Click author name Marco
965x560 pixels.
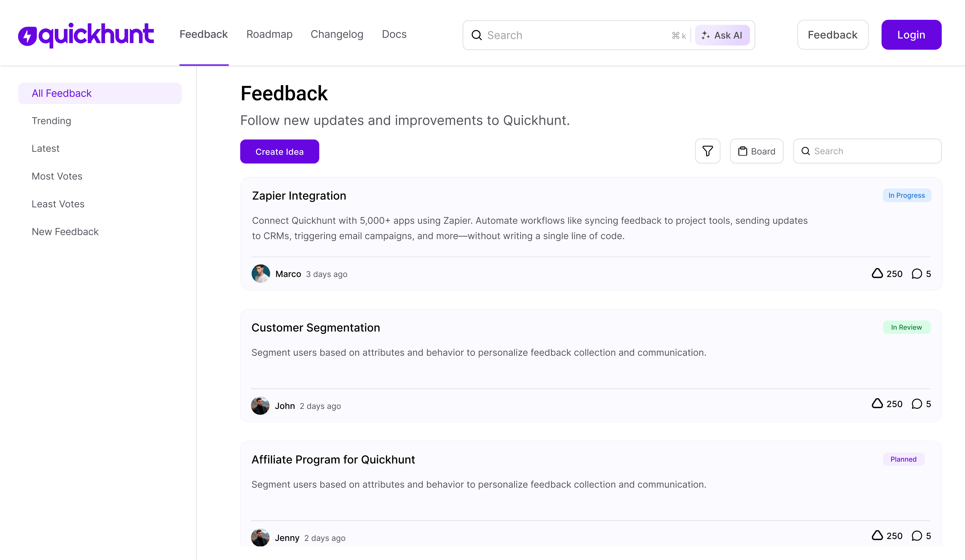tap(288, 274)
